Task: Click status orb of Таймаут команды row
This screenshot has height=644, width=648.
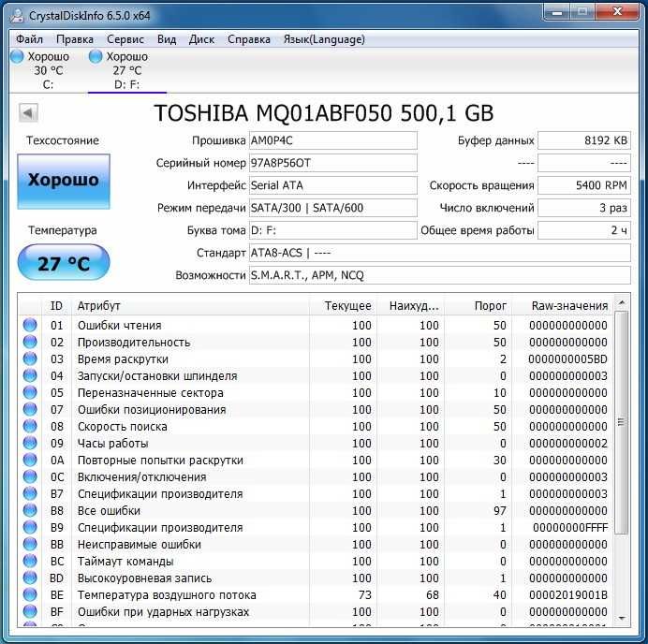Action: [x=30, y=561]
